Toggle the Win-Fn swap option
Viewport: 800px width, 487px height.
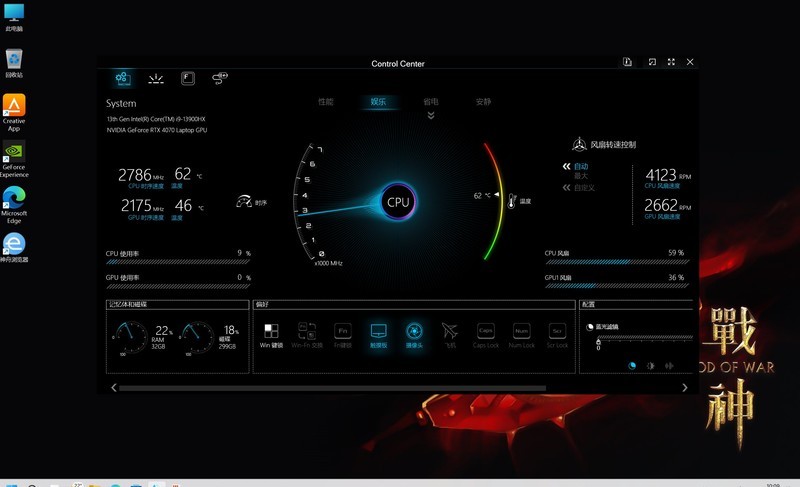click(x=307, y=335)
